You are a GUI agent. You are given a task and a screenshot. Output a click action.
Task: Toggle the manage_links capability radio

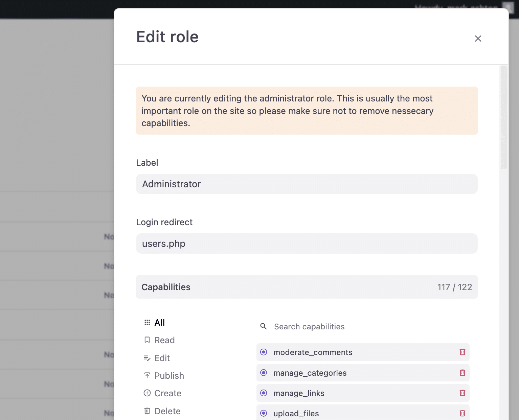click(264, 393)
